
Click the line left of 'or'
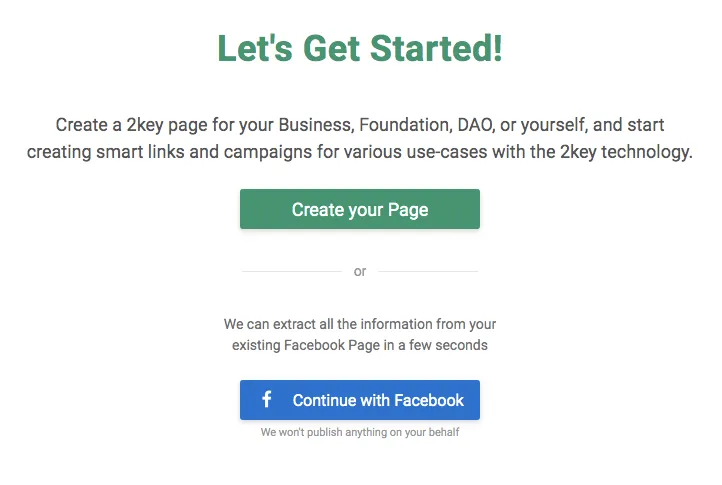(292, 271)
